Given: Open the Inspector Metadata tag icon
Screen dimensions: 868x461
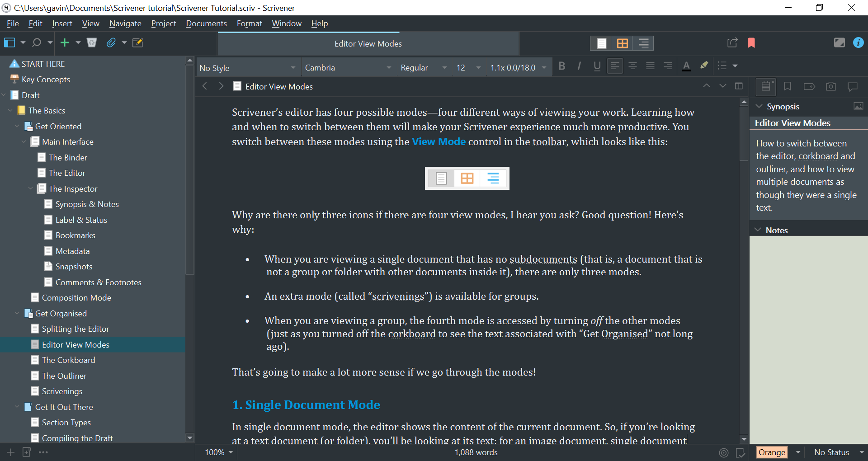Looking at the screenshot, I should pyautogui.click(x=809, y=86).
